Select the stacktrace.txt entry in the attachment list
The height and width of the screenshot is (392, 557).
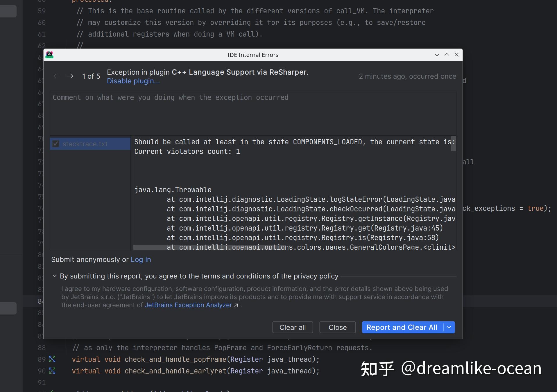tap(85, 144)
